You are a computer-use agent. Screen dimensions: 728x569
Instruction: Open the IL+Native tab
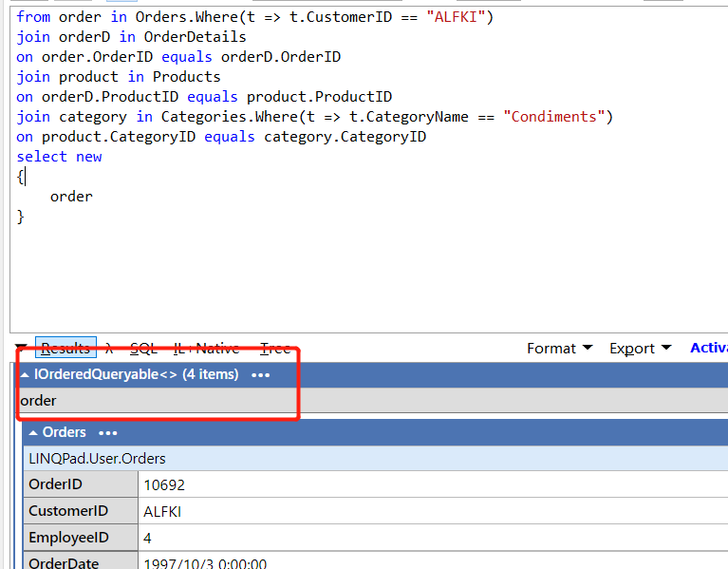(x=206, y=348)
